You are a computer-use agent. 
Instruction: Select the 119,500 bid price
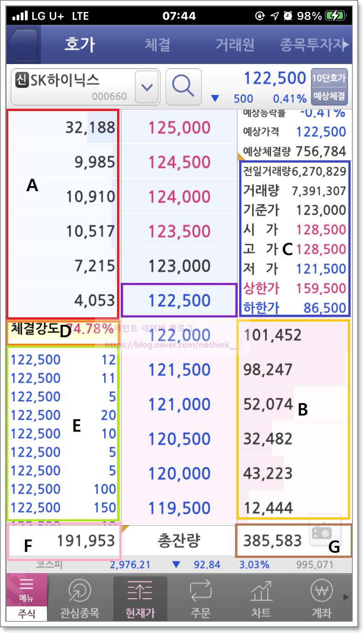click(x=178, y=508)
